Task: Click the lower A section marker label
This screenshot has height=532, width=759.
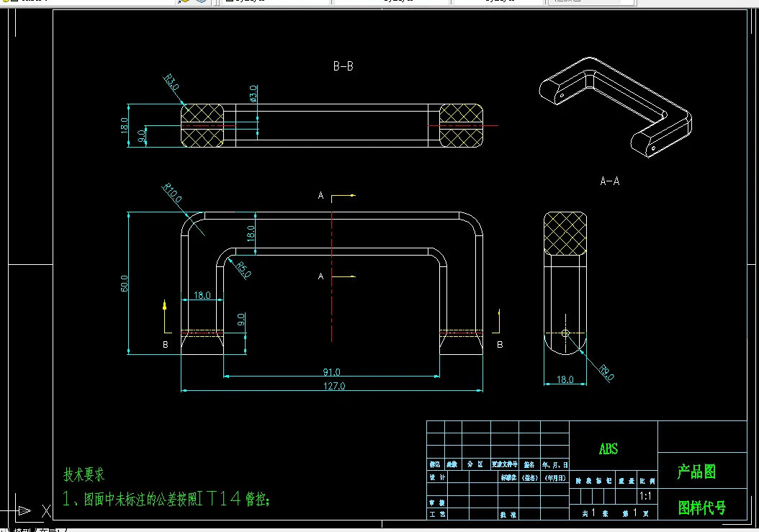Action: (320, 276)
